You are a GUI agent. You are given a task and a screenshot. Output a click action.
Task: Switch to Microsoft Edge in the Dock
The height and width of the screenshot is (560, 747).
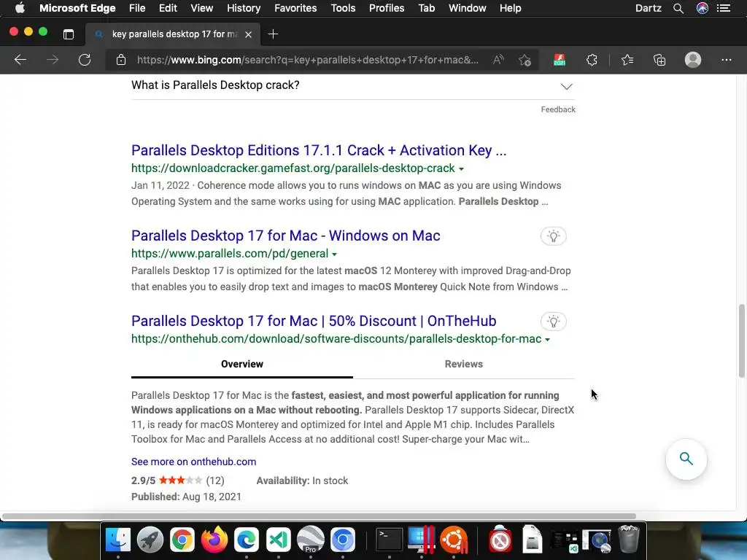coord(247,540)
